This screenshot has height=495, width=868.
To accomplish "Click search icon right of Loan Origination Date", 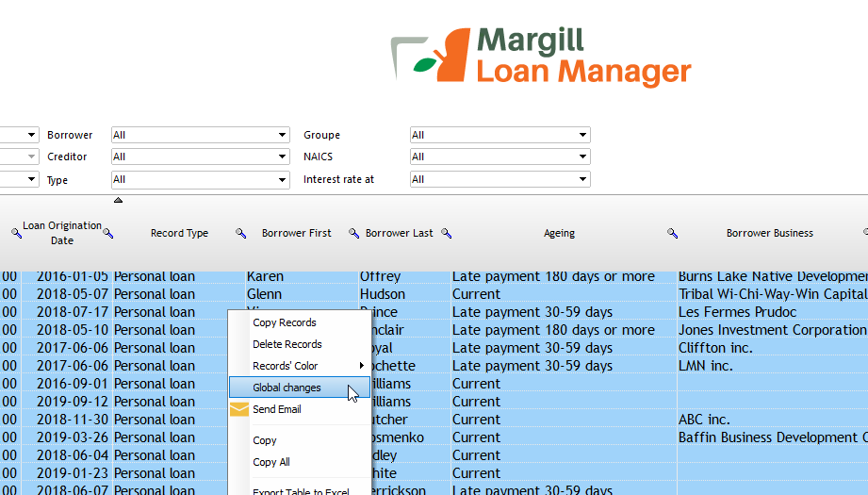I will 108,233.
